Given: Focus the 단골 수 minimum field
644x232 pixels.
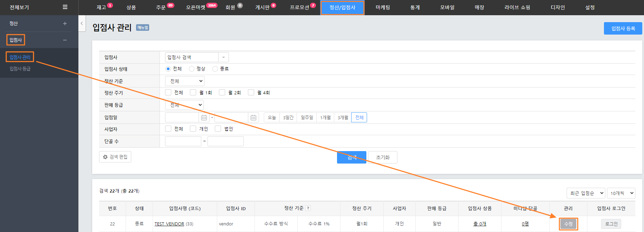Looking at the screenshot, I should point(183,141).
